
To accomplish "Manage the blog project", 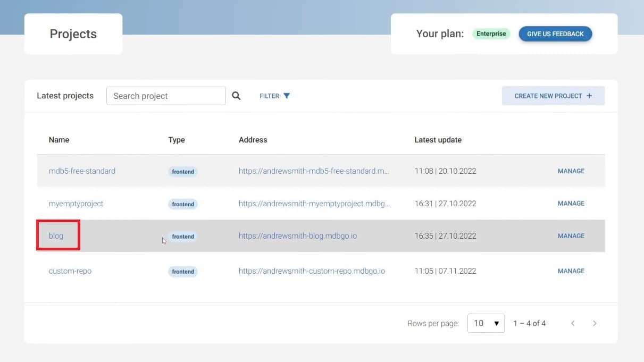I will [x=571, y=236].
